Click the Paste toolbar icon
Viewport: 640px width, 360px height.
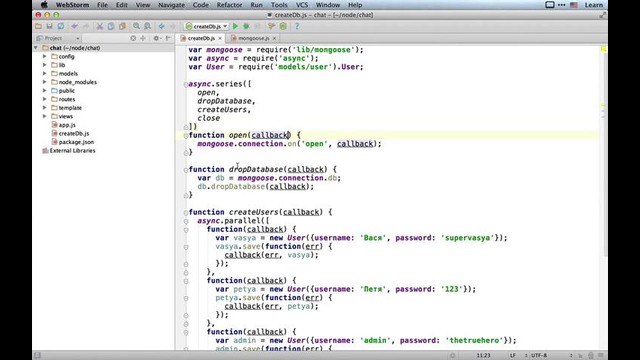pyautogui.click(x=122, y=26)
